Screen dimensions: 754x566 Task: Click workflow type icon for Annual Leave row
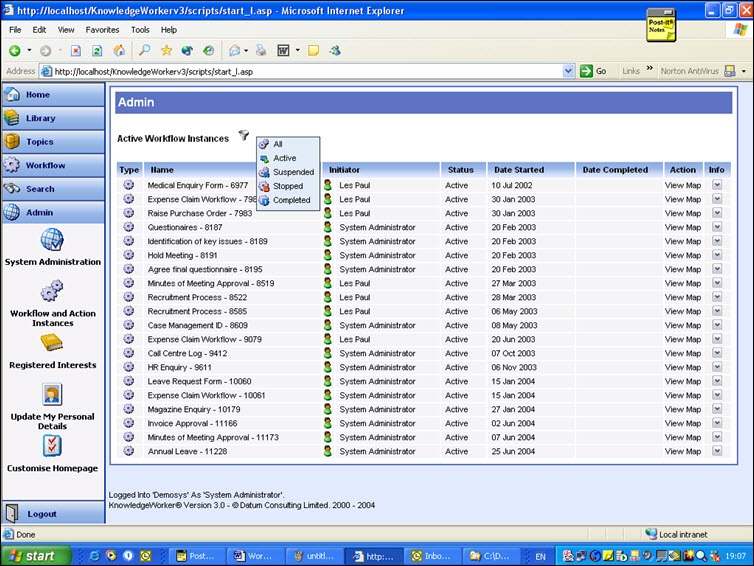(128, 451)
